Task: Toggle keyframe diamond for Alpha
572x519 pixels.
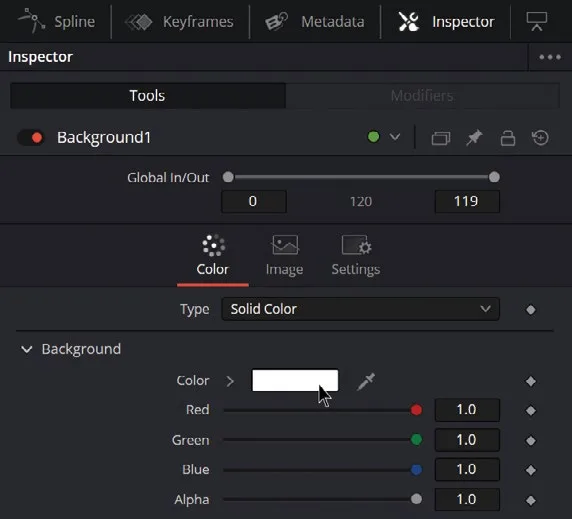Action: point(531,500)
